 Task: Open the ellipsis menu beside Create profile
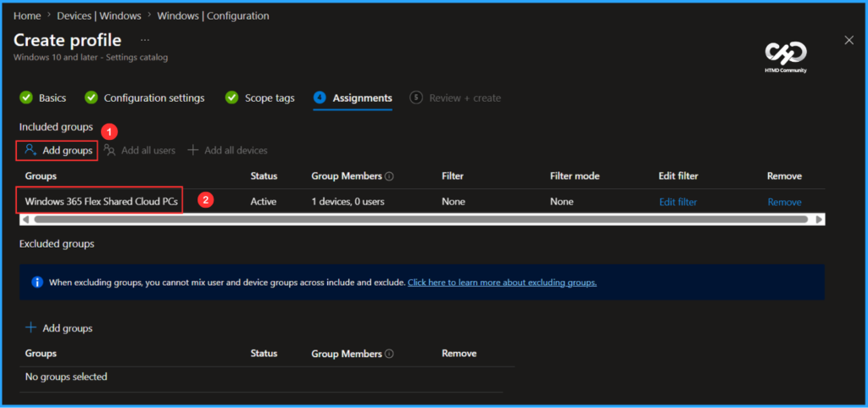point(145,41)
